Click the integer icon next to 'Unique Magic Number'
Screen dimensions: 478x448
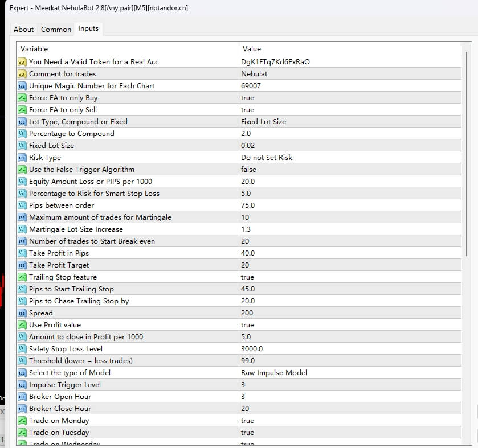22,85
